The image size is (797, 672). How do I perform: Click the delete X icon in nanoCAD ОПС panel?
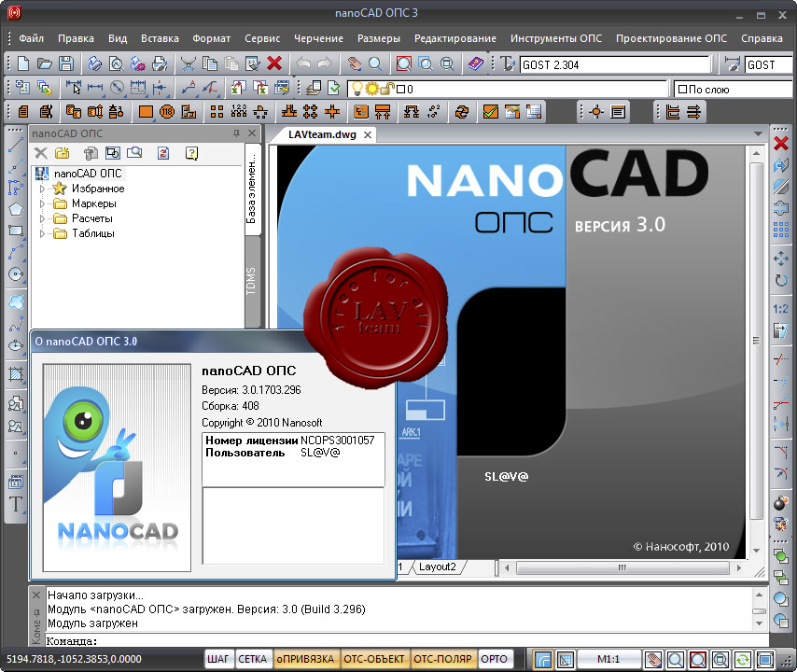click(x=41, y=153)
